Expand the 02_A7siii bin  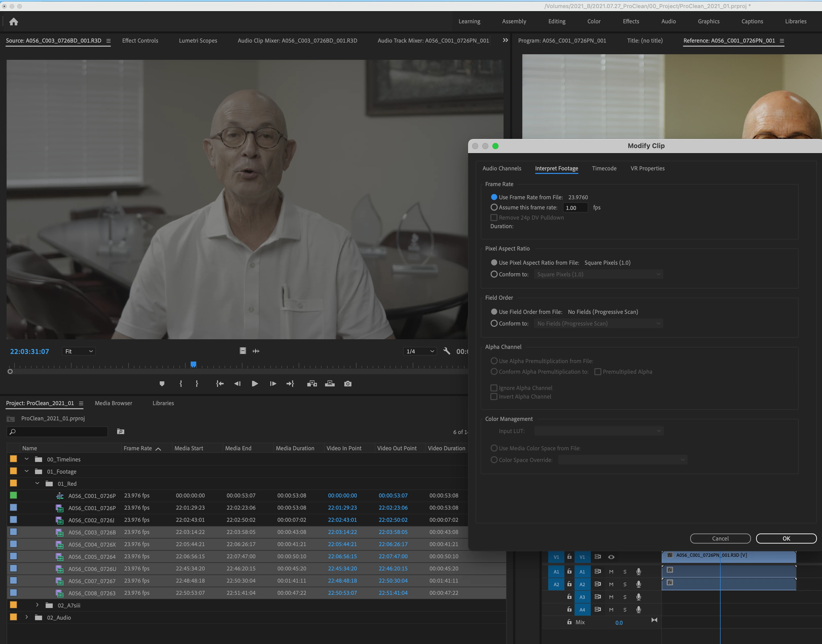pos(37,605)
